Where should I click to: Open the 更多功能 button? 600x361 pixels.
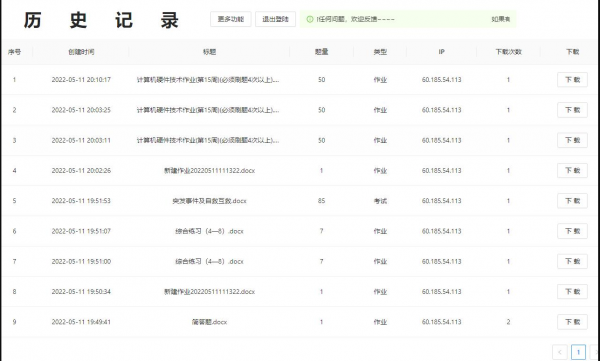tap(230, 19)
